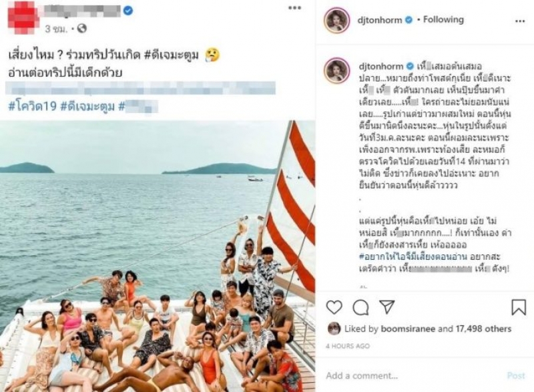View the boomsiranee liker profile

(x=408, y=329)
